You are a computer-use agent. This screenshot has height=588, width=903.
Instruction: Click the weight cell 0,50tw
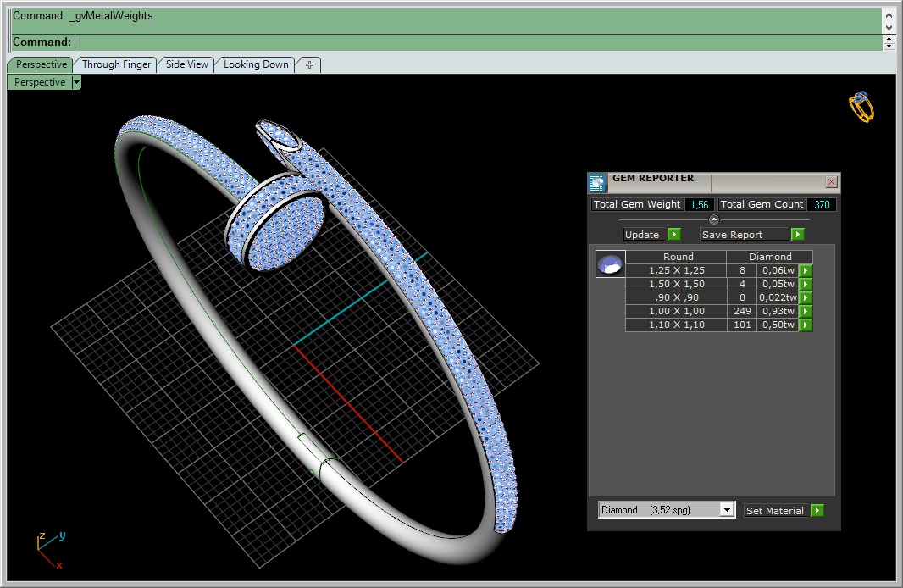[778, 325]
